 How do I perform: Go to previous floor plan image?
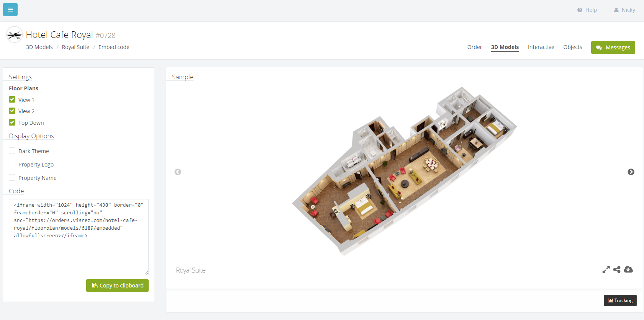pyautogui.click(x=178, y=172)
